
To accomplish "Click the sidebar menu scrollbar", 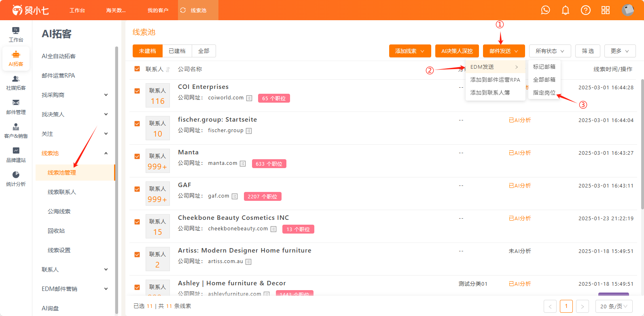I will point(117,180).
